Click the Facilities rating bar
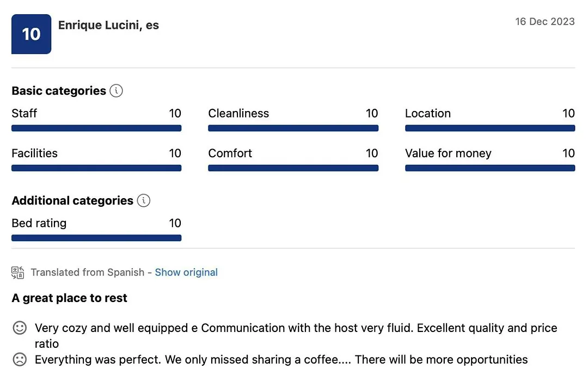The width and height of the screenshot is (588, 381). click(96, 168)
